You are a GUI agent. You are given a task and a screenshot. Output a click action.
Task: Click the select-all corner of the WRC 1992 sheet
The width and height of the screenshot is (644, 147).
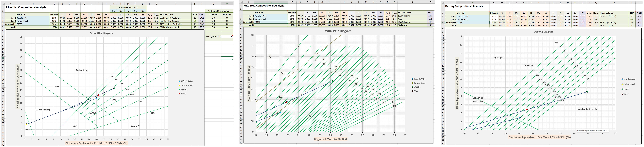241,2
